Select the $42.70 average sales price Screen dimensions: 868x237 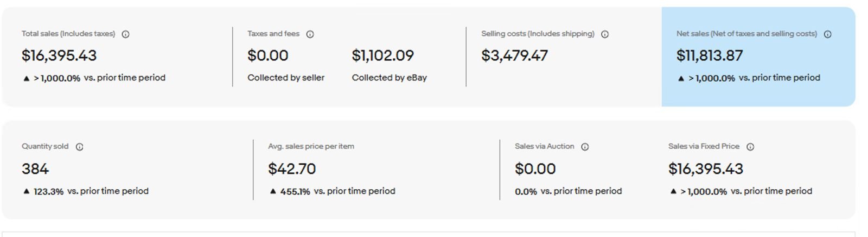tap(292, 169)
